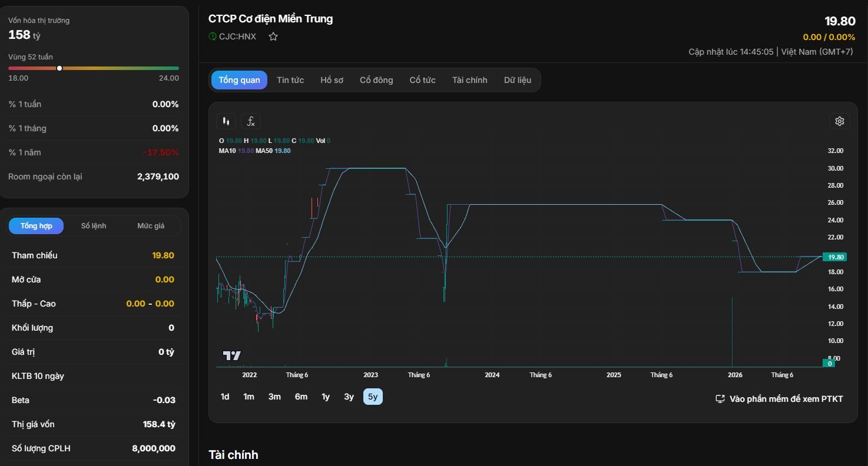Open the Dữ liệu tab

point(518,80)
